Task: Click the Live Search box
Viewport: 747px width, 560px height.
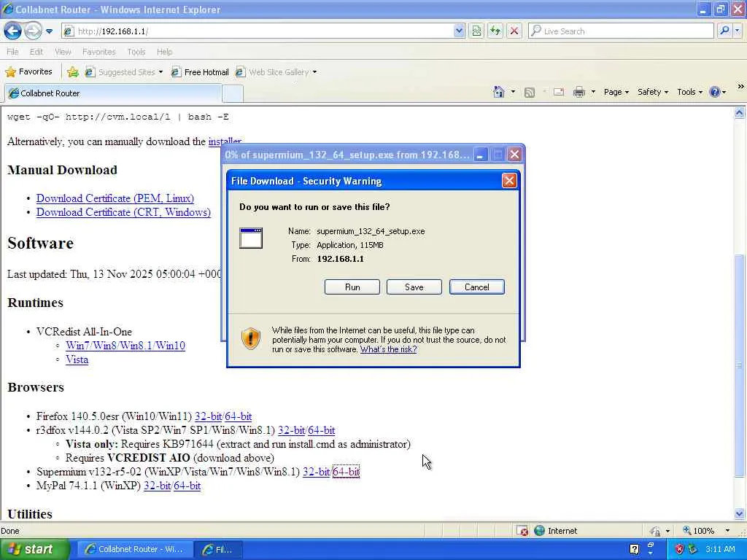Action: point(621,31)
